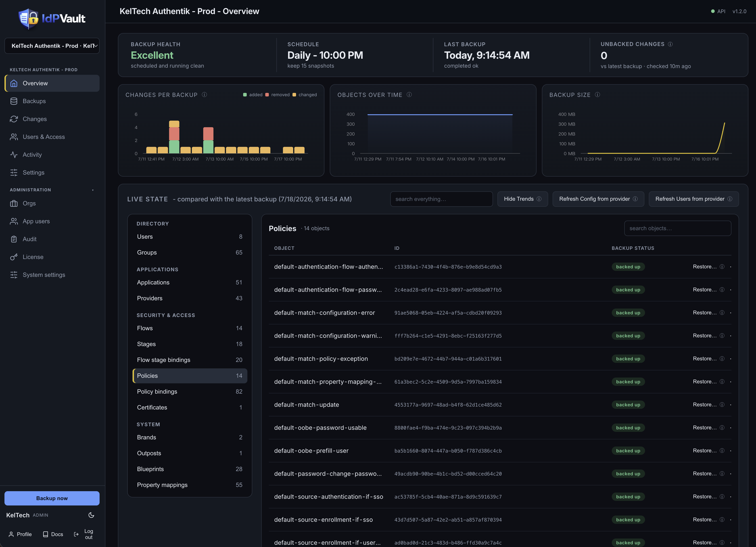This screenshot has width=756, height=547.
Task: Click the search everything field
Action: [441, 199]
